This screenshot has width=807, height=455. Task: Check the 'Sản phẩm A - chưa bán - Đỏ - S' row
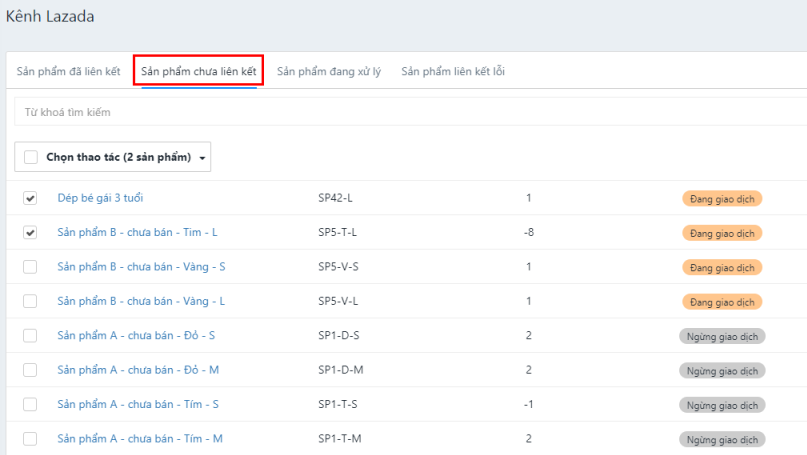[x=30, y=336]
